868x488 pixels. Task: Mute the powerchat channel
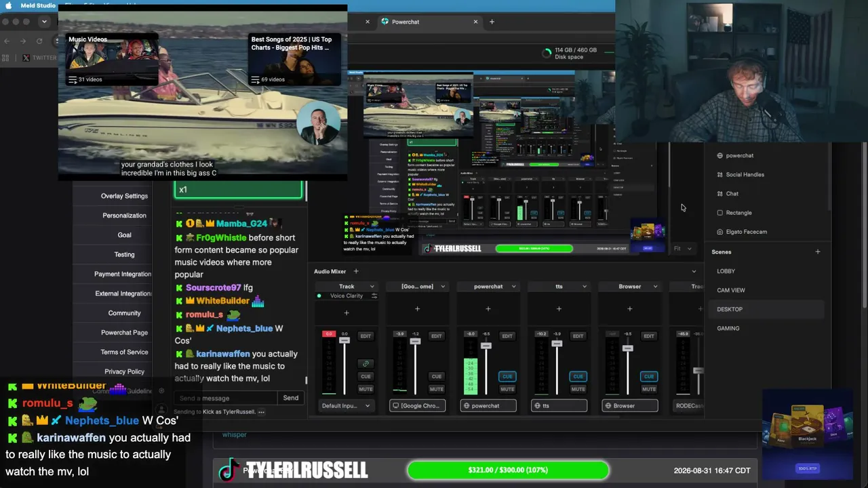(x=507, y=389)
